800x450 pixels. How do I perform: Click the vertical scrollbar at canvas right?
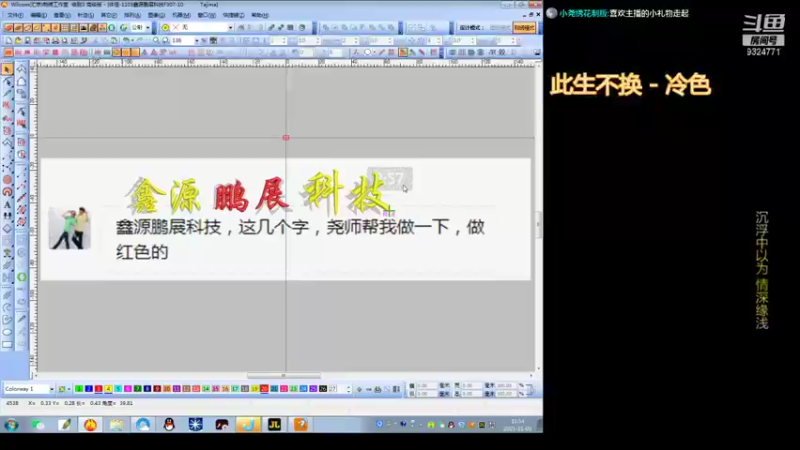click(538, 224)
